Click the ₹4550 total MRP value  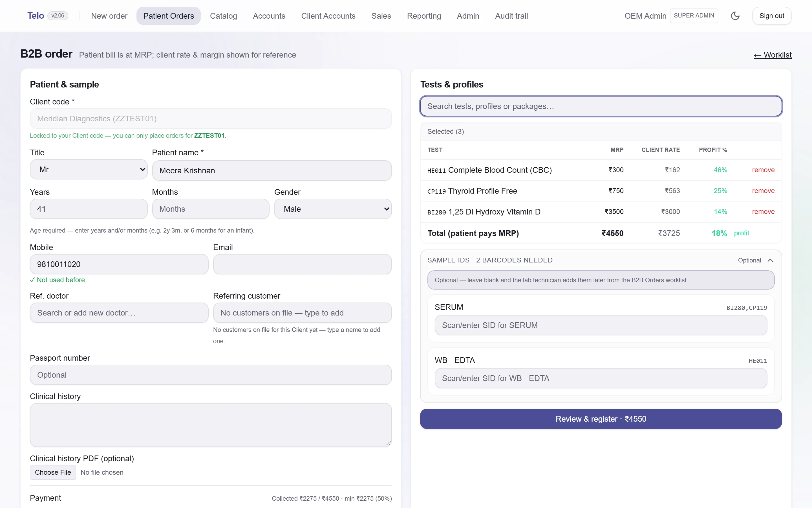point(612,233)
